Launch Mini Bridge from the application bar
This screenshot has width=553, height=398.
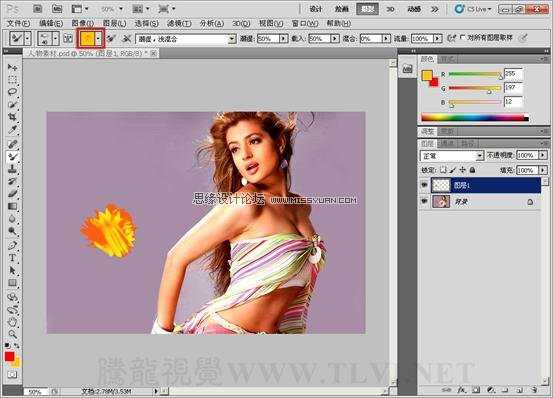point(57,9)
